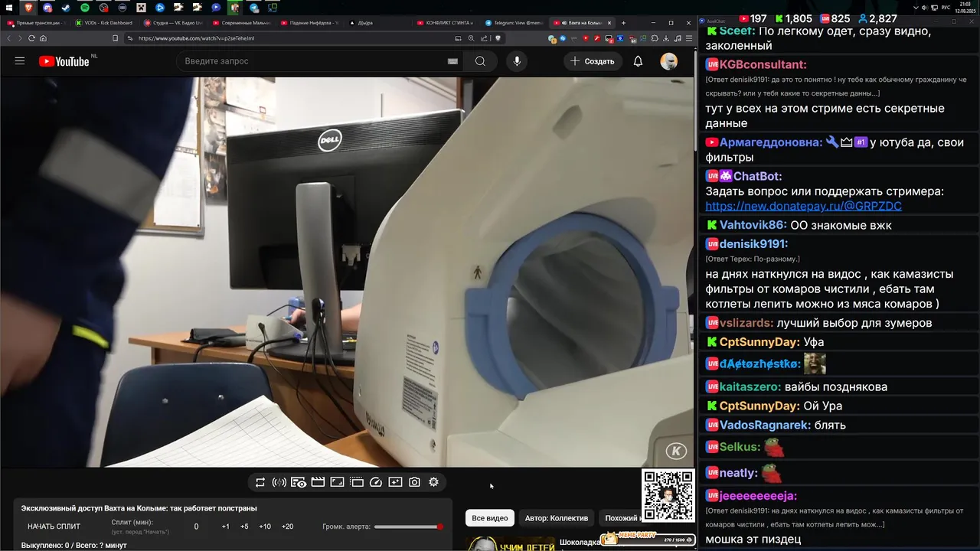The height and width of the screenshot is (551, 980).
Task: Click the QR code overlay image
Action: tap(668, 495)
